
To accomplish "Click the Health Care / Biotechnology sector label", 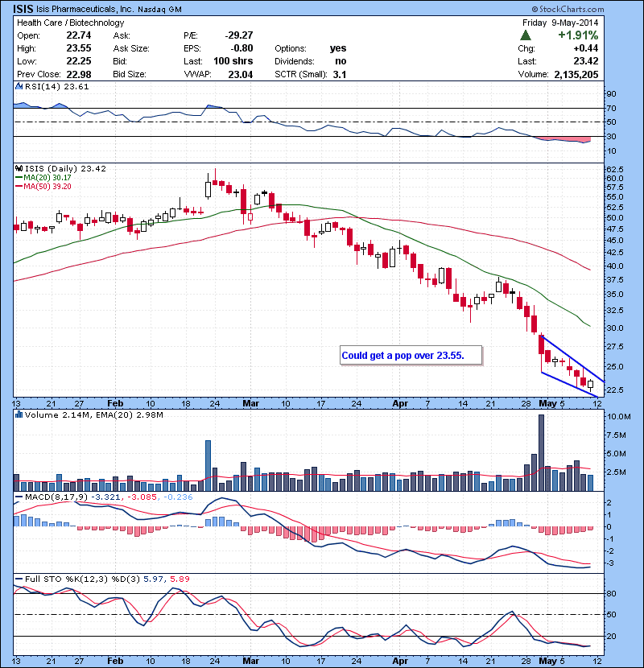I will tap(70, 23).
